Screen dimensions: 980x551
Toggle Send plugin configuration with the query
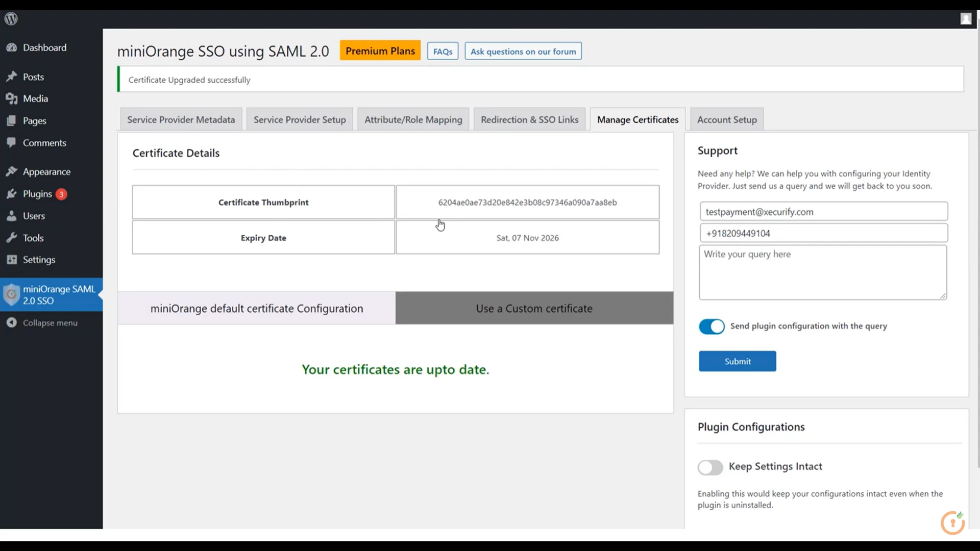pyautogui.click(x=712, y=327)
